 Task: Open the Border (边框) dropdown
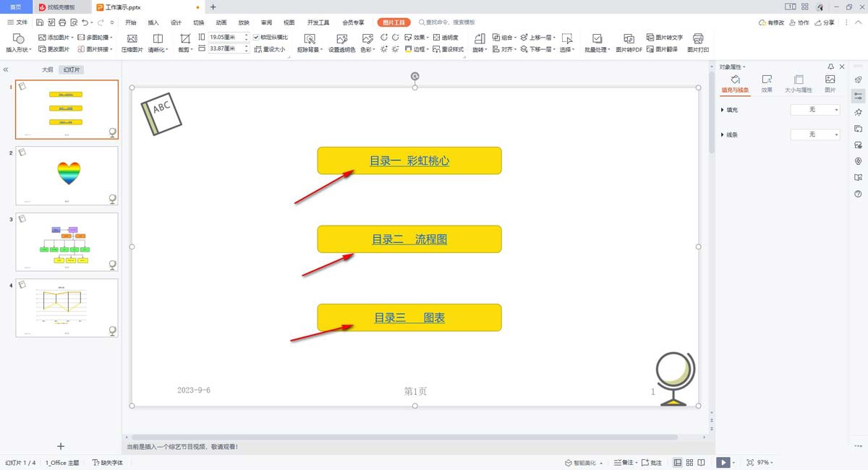click(x=417, y=50)
